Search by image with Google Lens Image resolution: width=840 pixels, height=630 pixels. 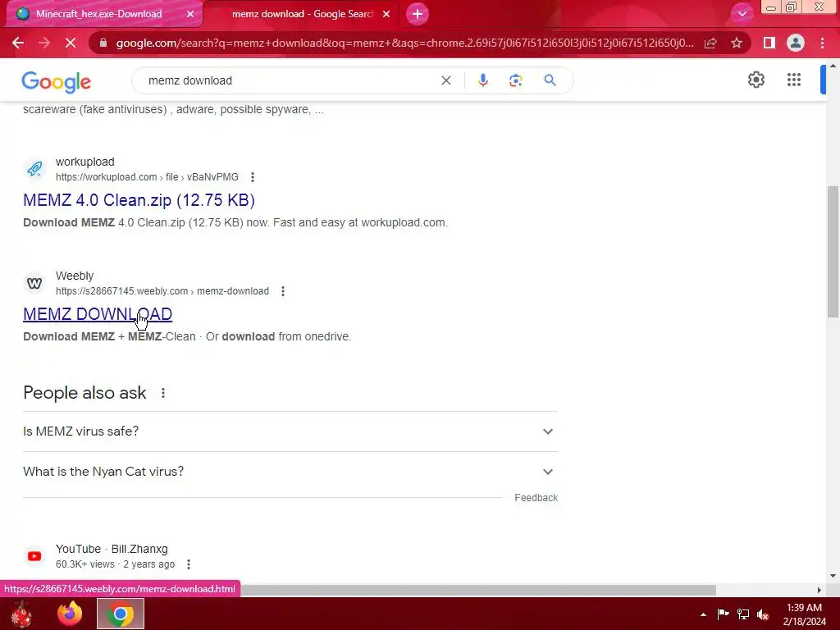515,80
